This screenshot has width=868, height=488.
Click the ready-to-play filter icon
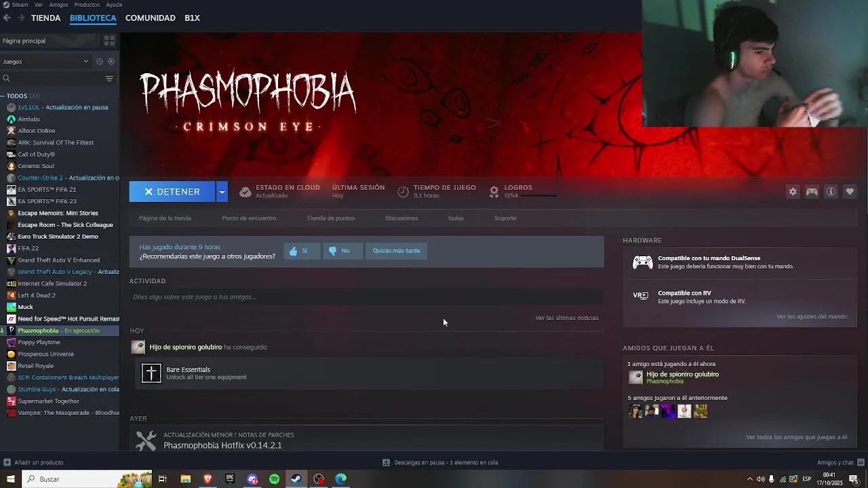pyautogui.click(x=111, y=61)
